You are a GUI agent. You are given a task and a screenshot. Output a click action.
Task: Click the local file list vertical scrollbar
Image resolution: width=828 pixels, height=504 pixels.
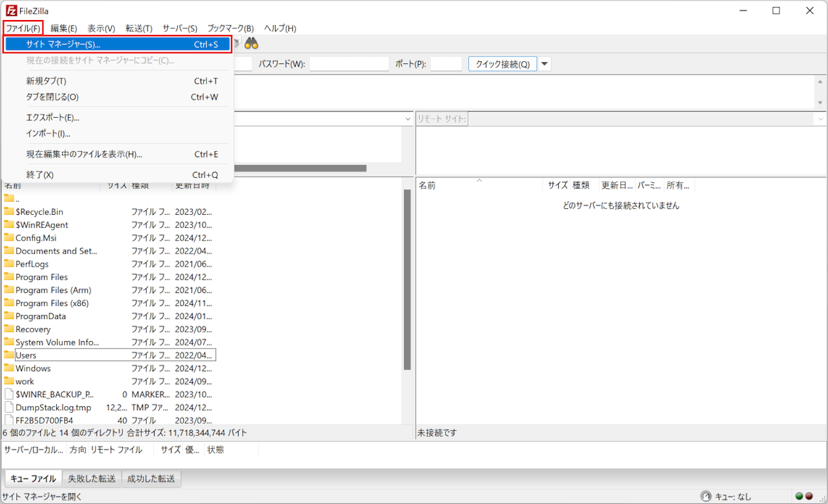click(407, 279)
